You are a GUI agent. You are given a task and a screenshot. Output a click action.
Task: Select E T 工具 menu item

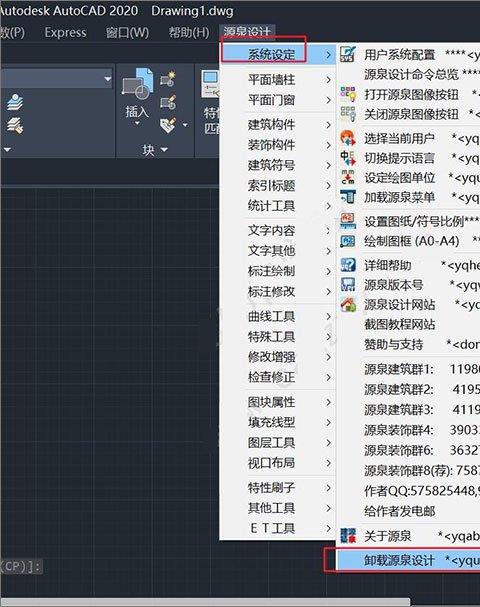coord(278,528)
